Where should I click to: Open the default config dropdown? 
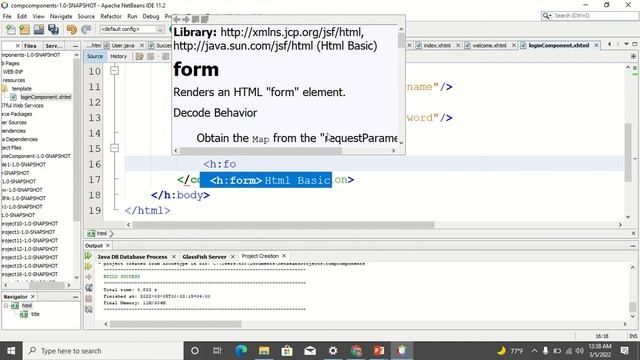coord(132,29)
